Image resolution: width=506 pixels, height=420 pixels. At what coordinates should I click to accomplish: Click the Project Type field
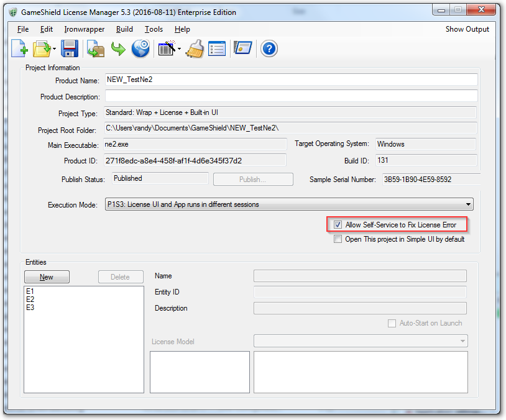point(290,112)
